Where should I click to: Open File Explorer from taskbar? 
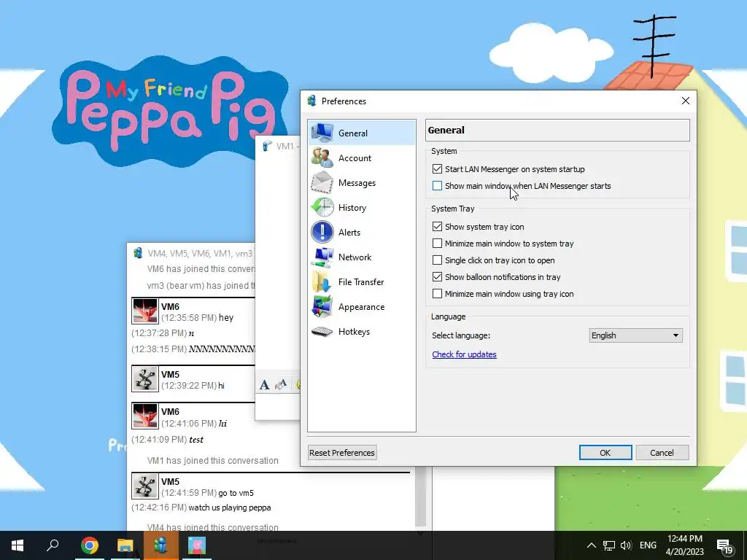(125, 545)
